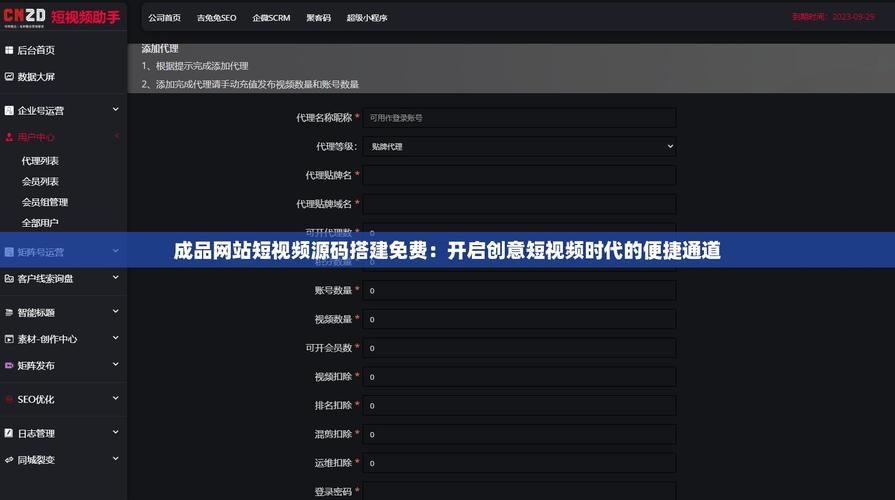Select the 数据大屏 menu label
The width and height of the screenshot is (895, 500).
click(x=36, y=76)
